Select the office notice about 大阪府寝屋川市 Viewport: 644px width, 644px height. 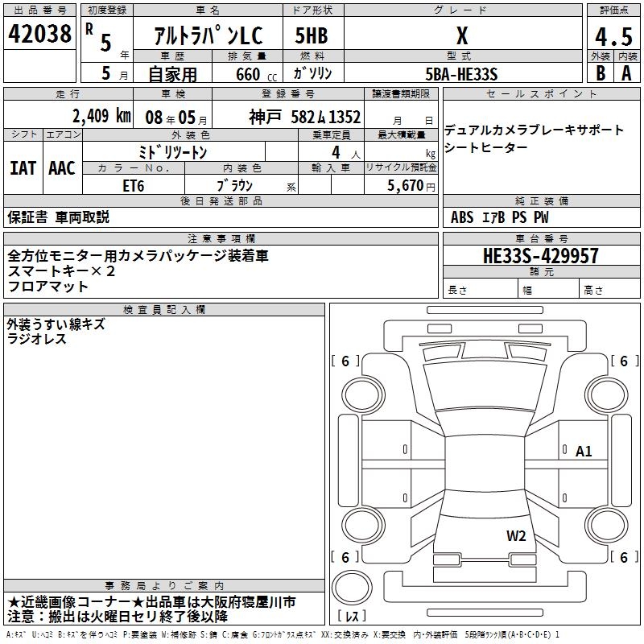coord(151,602)
